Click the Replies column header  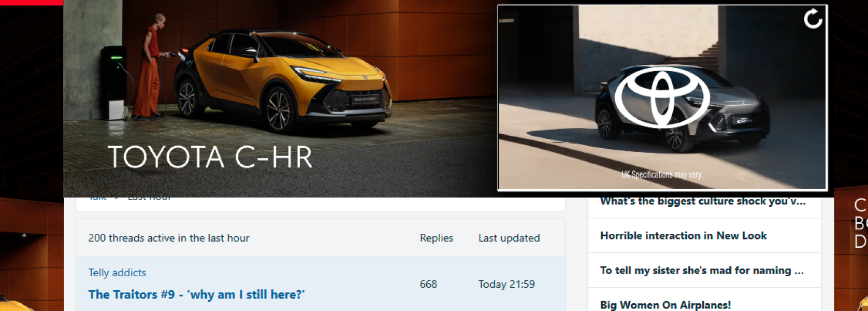pyautogui.click(x=436, y=238)
